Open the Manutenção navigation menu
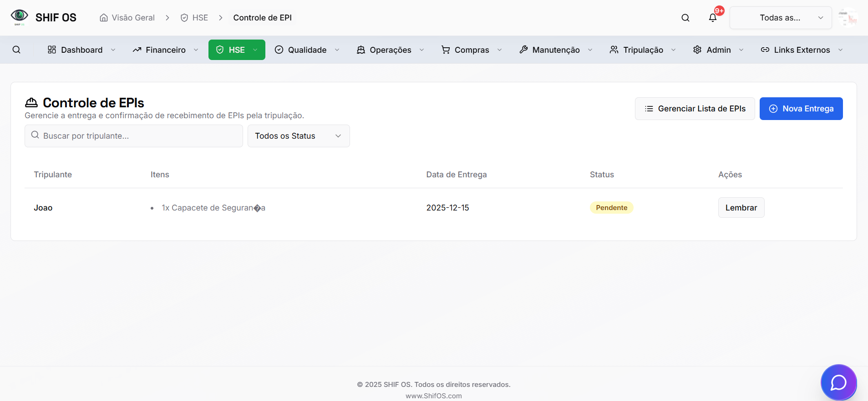 click(x=555, y=50)
